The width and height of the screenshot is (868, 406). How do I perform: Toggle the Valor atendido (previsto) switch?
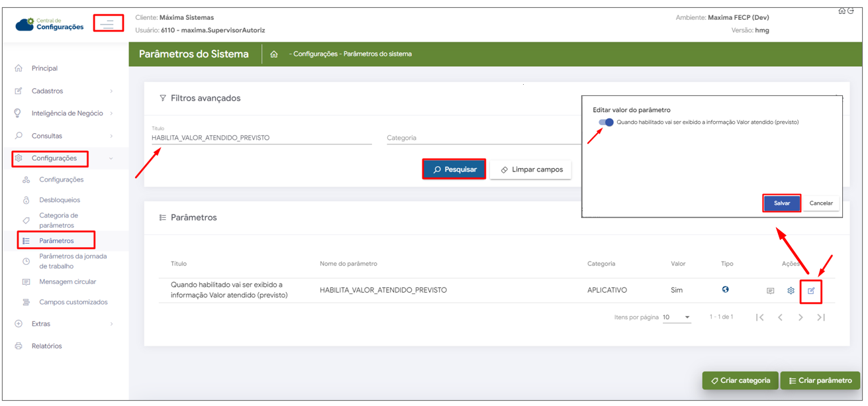(606, 123)
